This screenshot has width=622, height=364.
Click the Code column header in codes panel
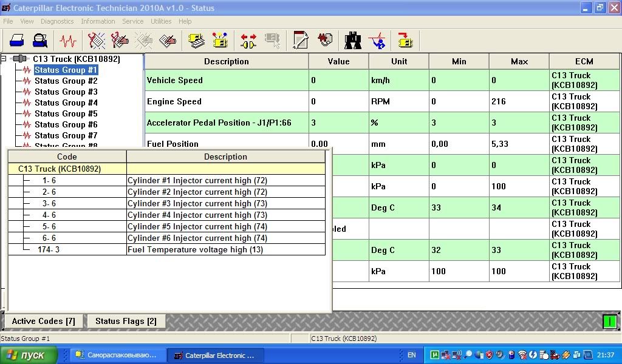tap(67, 157)
